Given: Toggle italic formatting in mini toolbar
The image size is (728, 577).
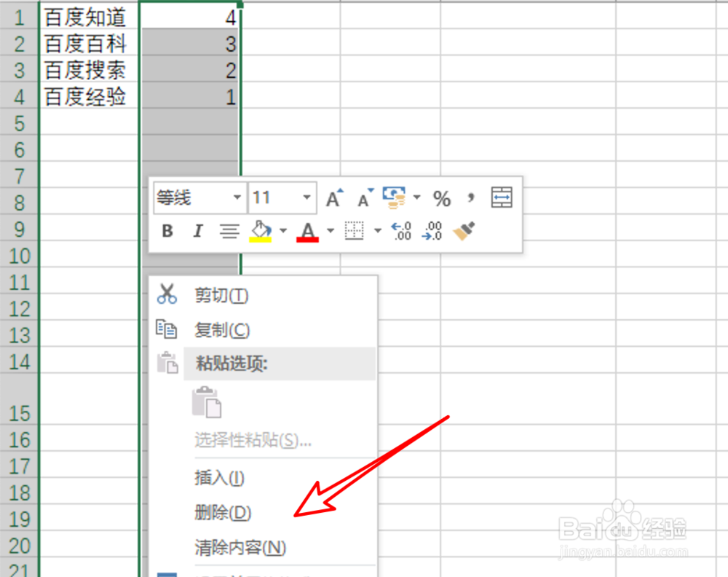Looking at the screenshot, I should [x=198, y=231].
